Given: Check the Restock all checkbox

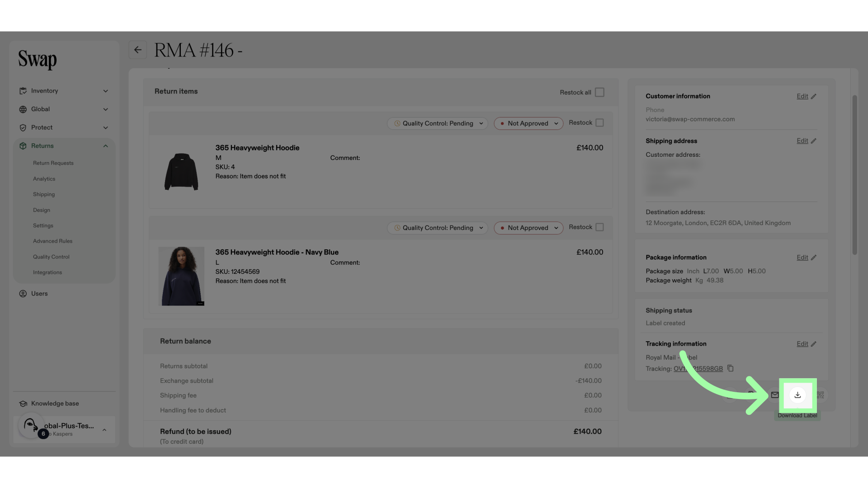Looking at the screenshot, I should 599,92.
